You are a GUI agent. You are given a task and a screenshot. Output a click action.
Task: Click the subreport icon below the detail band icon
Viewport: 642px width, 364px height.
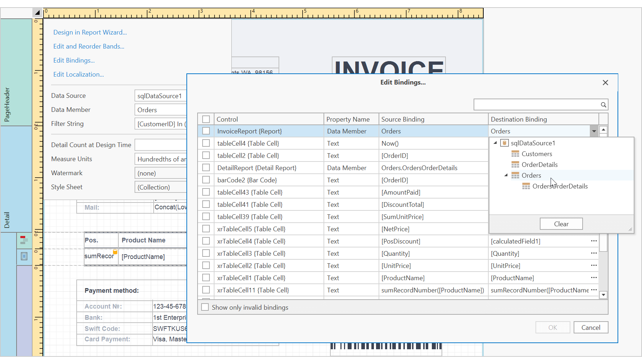(x=24, y=256)
